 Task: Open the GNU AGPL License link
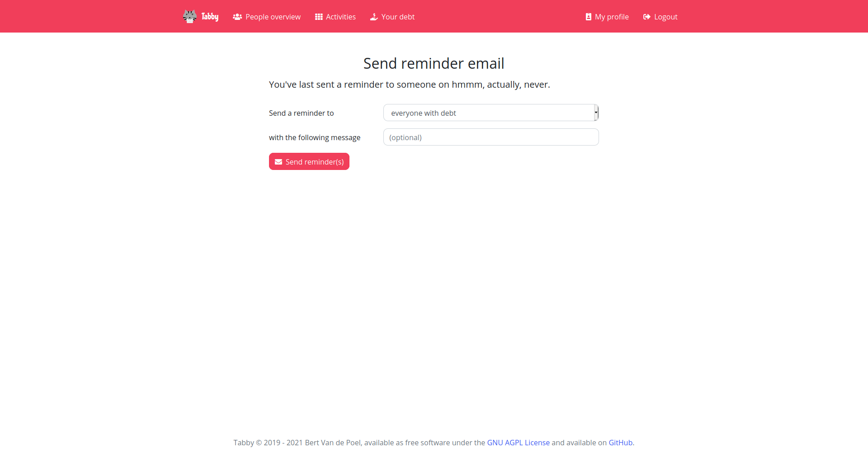point(518,443)
